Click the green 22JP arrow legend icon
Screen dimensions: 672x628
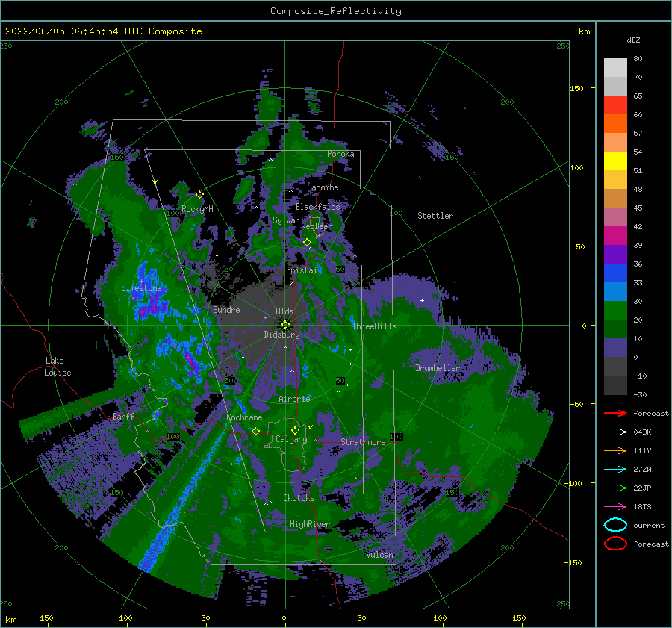[x=615, y=488]
